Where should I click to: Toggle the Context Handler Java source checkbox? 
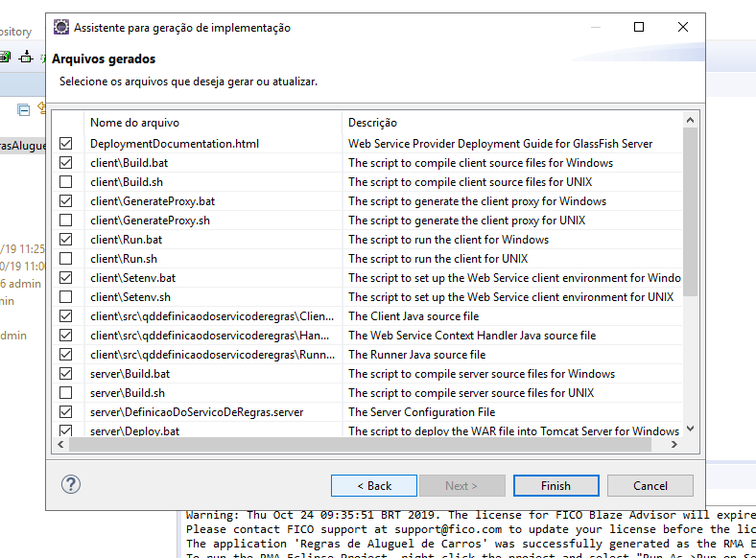(x=66, y=336)
